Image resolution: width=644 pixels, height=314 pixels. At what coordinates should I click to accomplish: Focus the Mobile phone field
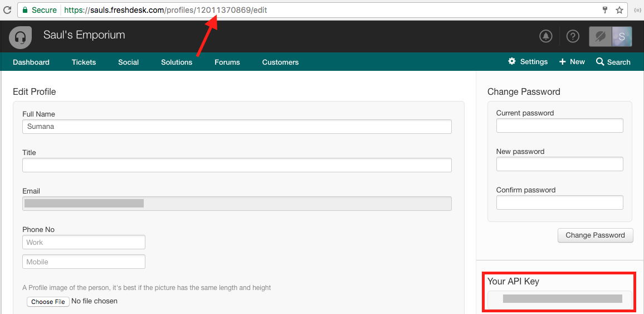(84, 262)
